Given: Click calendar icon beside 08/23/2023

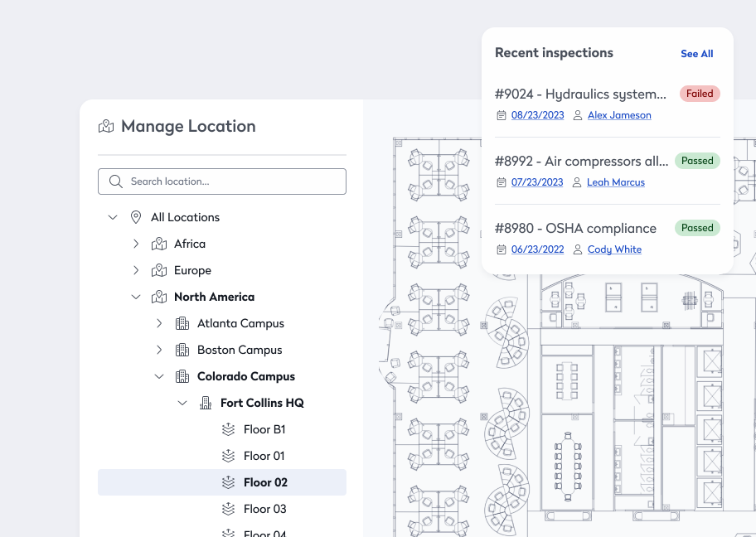Looking at the screenshot, I should (x=502, y=115).
